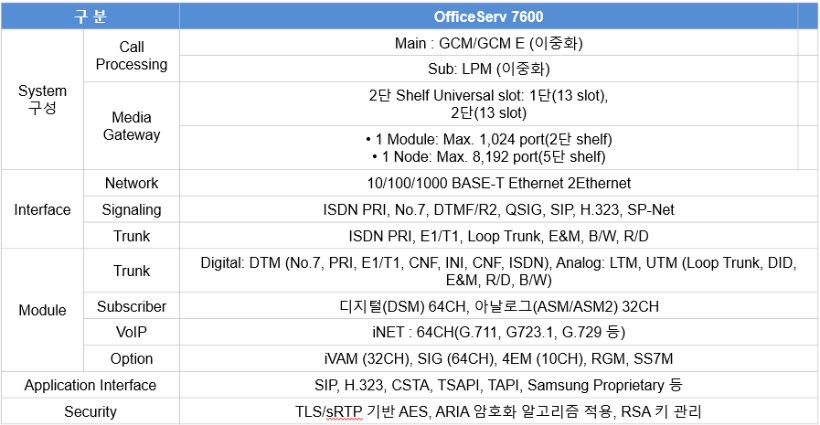820x425 pixels.
Task: Select the '구 분' header cell
Action: 90,16
